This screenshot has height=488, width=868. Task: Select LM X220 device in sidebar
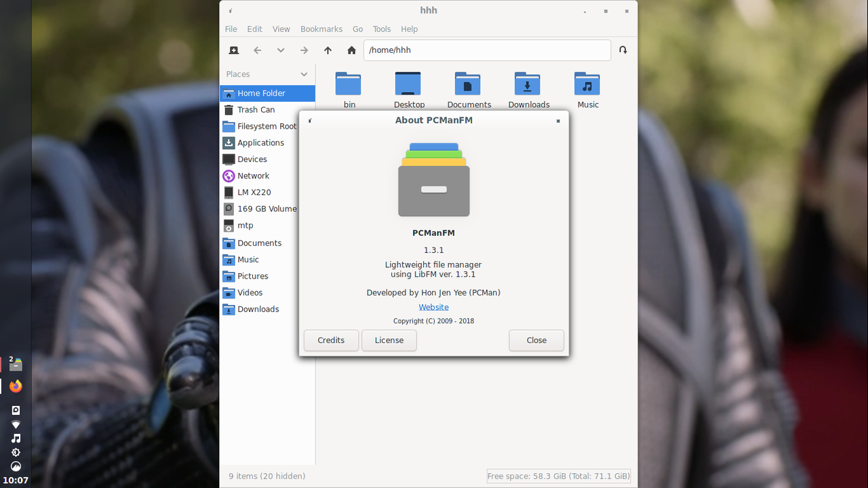267,192
